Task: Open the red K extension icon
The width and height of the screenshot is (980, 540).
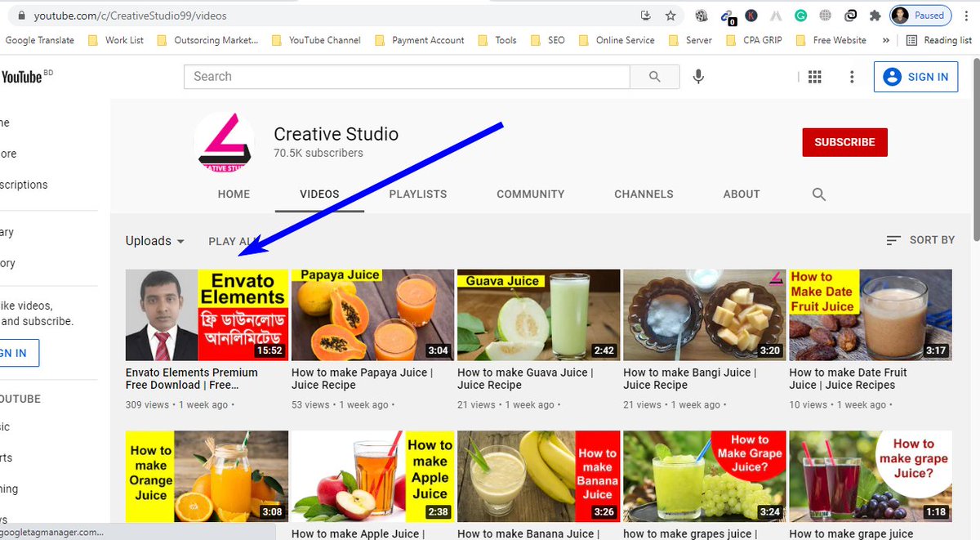Action: point(751,16)
